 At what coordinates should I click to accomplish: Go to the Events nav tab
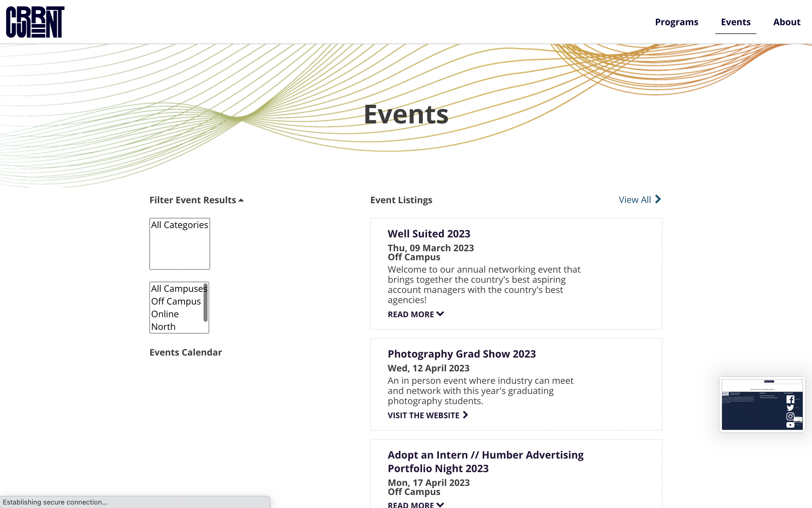(735, 22)
